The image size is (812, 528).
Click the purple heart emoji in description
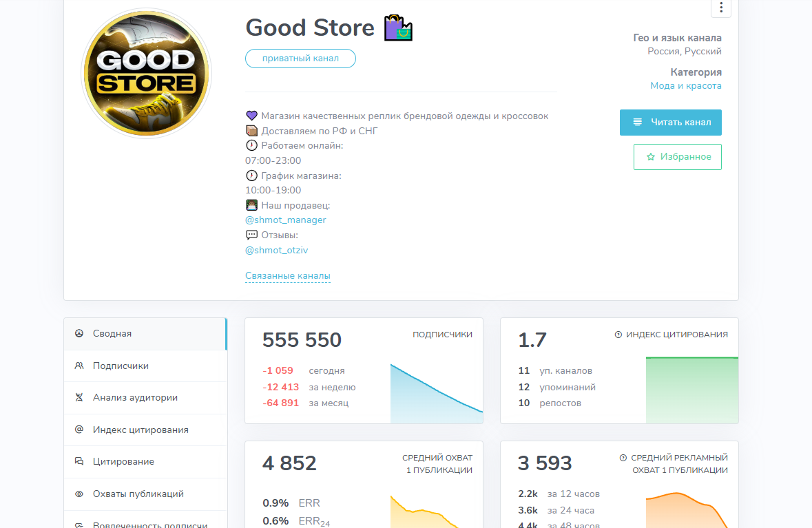tap(251, 116)
